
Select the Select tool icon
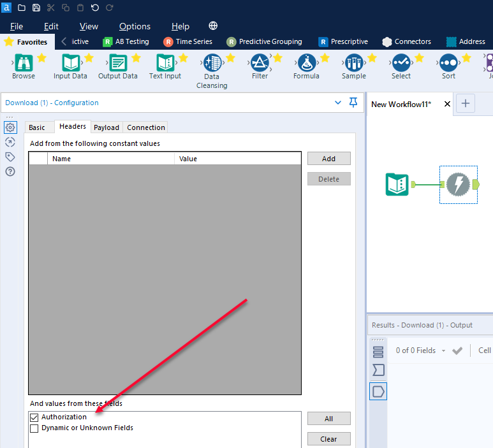click(x=401, y=63)
